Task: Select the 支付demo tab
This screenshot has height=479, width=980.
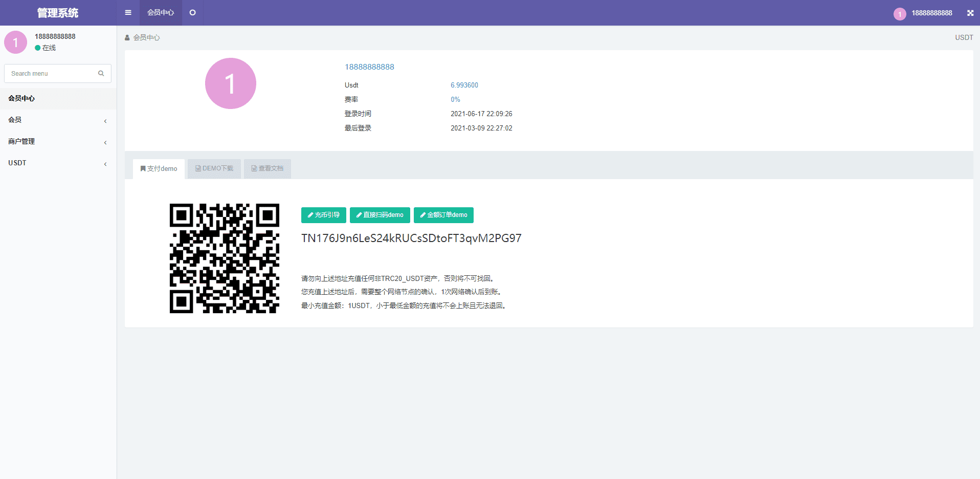Action: [x=159, y=169]
